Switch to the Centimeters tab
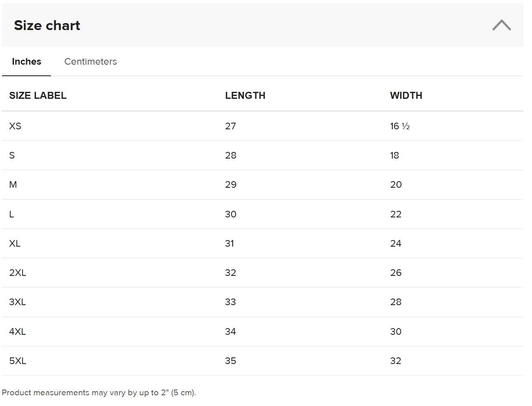Image resolution: width=532 pixels, height=406 pixels. point(91,61)
